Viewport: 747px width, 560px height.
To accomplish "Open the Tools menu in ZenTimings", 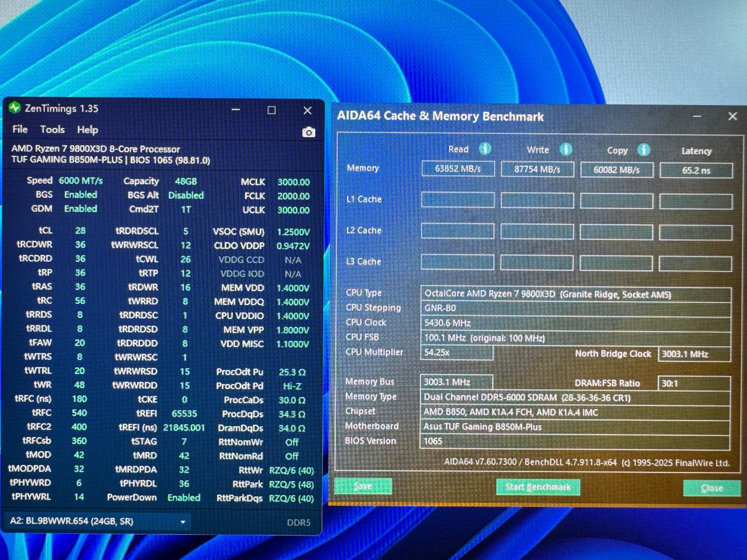I will [53, 129].
